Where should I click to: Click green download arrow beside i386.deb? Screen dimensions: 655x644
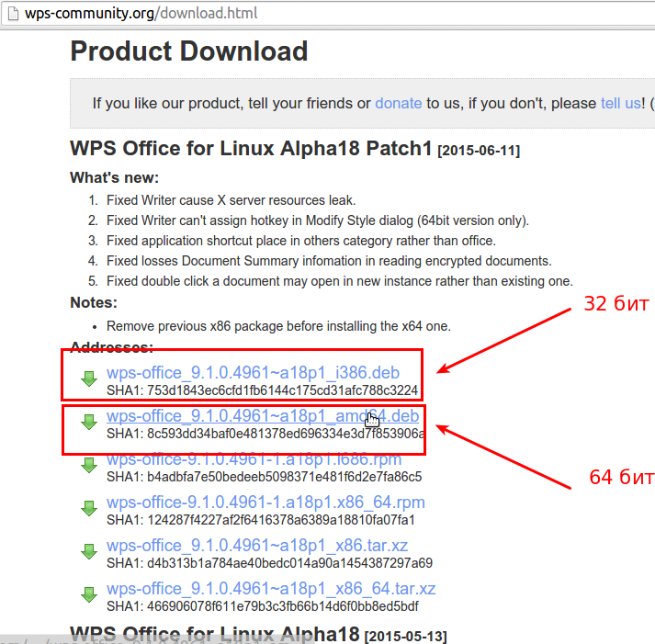[89, 378]
